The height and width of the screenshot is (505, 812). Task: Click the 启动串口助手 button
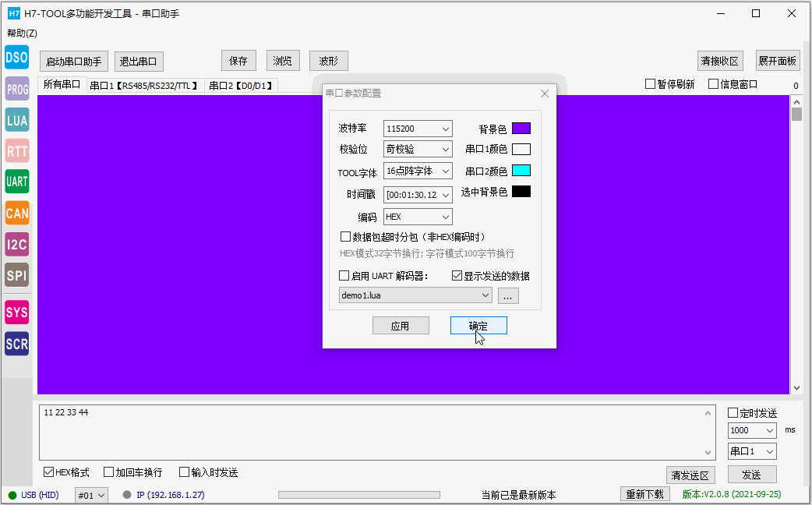click(73, 62)
